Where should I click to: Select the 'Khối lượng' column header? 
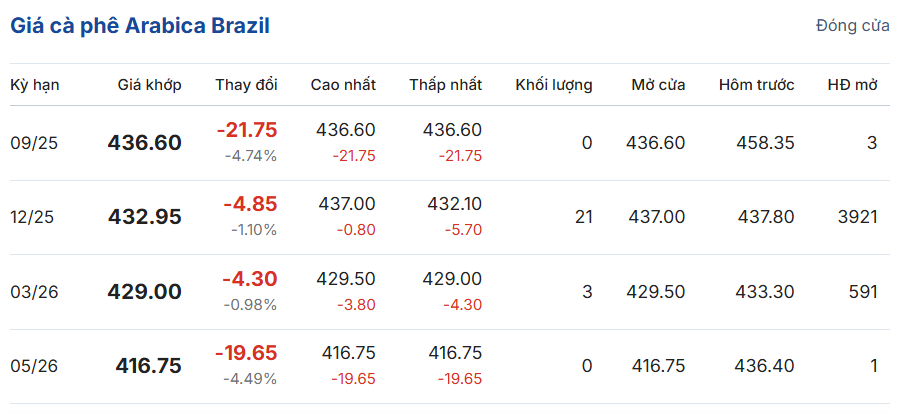553,85
